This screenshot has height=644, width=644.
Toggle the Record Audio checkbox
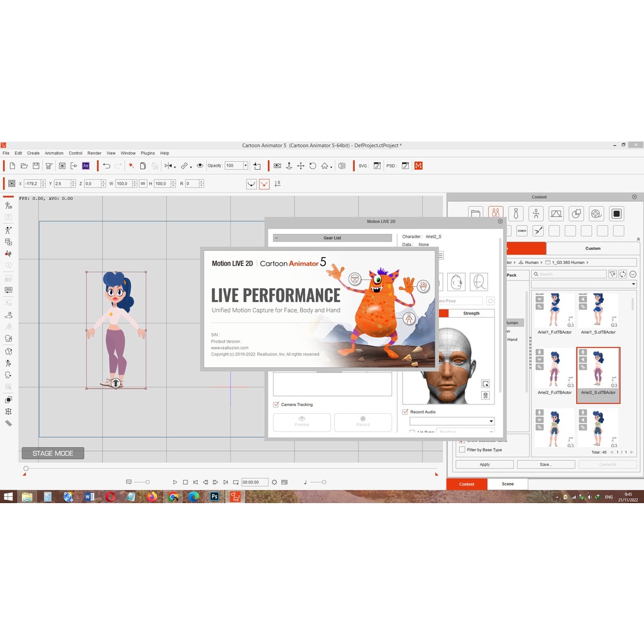(406, 412)
